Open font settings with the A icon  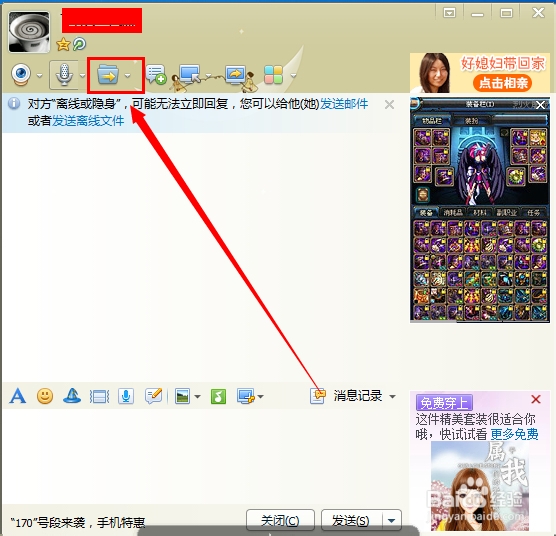[17, 396]
